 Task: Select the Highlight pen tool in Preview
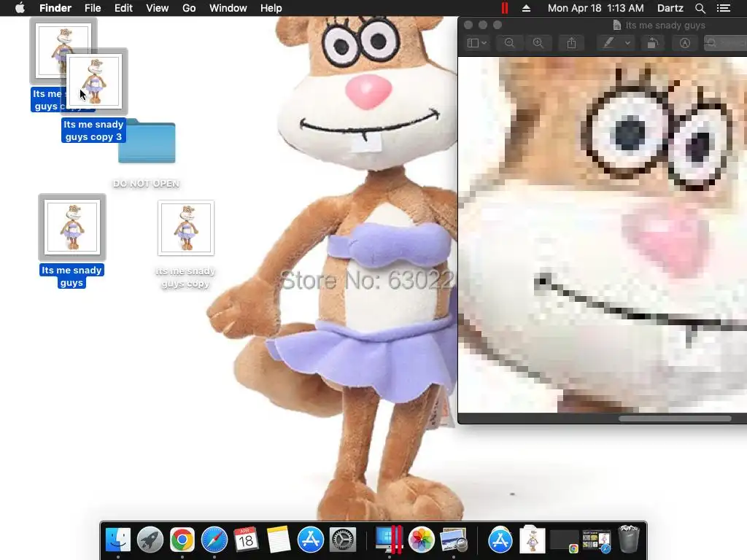click(x=608, y=43)
